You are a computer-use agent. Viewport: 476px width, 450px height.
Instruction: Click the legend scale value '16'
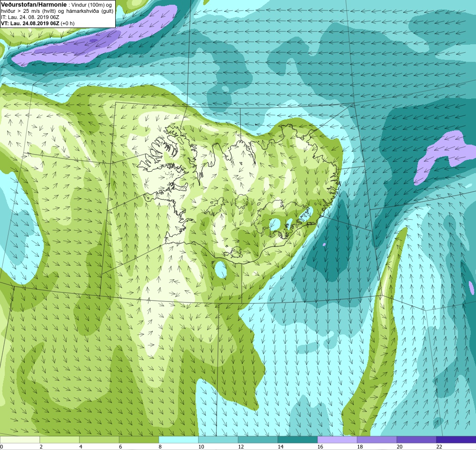tap(320, 446)
